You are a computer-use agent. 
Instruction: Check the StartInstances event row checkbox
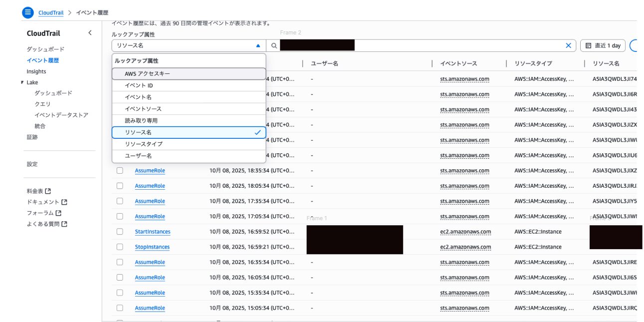click(x=120, y=232)
